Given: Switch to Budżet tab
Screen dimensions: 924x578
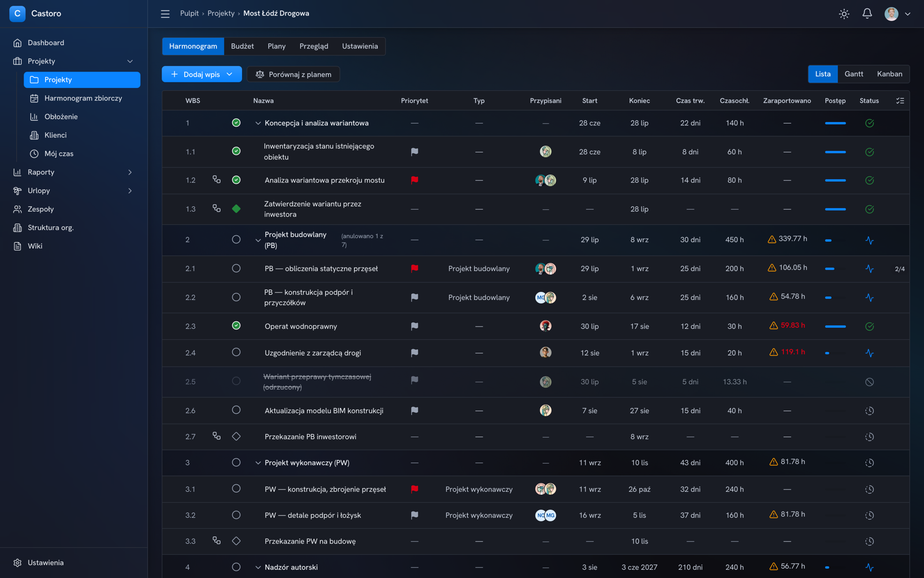Looking at the screenshot, I should pos(243,46).
